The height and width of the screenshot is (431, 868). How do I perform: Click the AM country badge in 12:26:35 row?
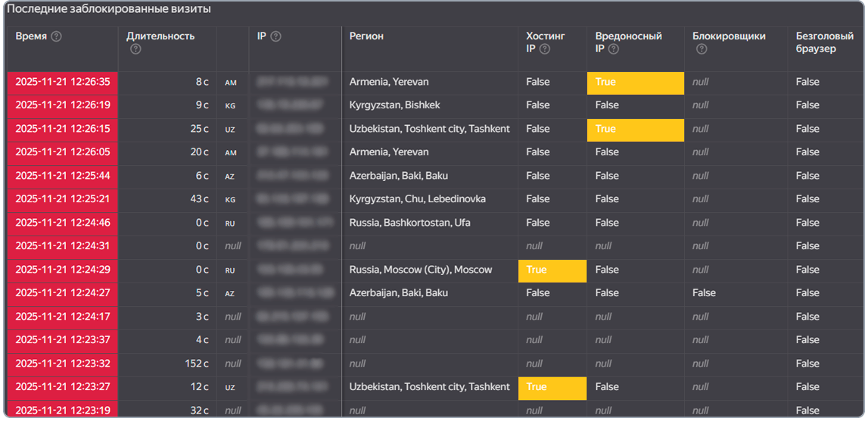click(231, 83)
